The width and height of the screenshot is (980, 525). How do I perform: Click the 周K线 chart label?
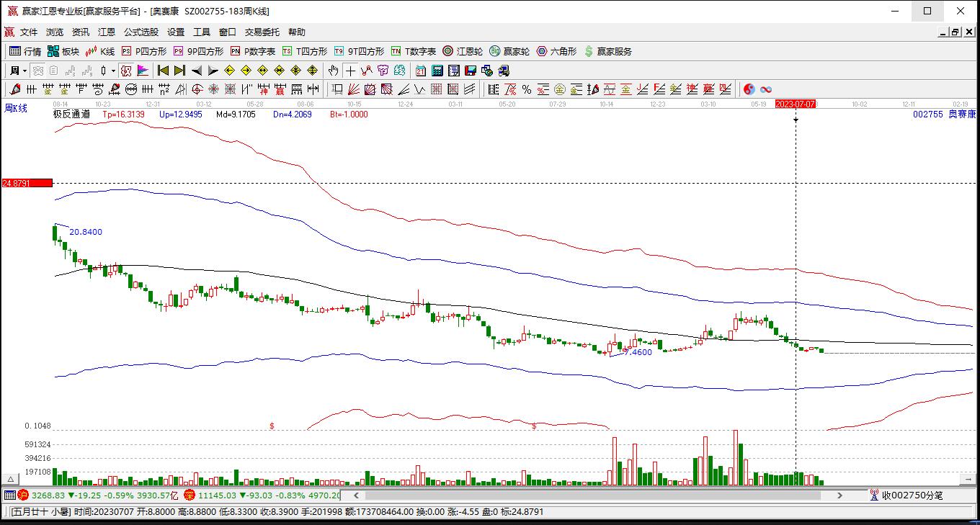16,108
